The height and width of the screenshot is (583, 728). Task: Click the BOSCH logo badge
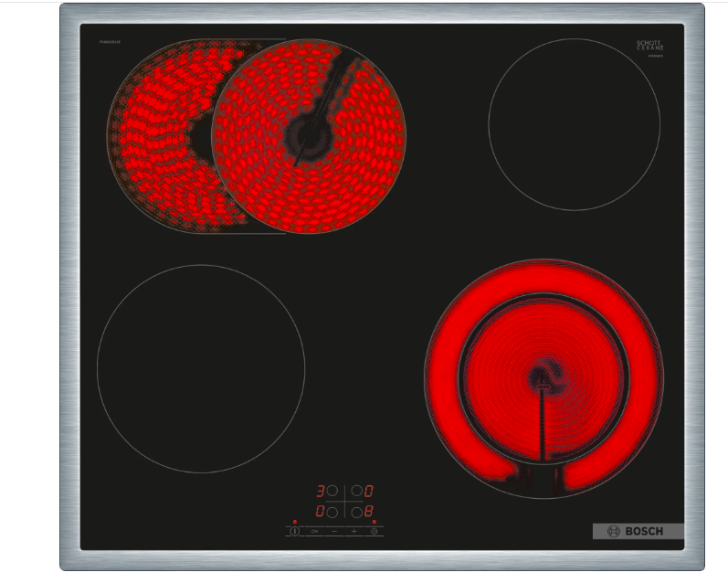[x=638, y=531]
